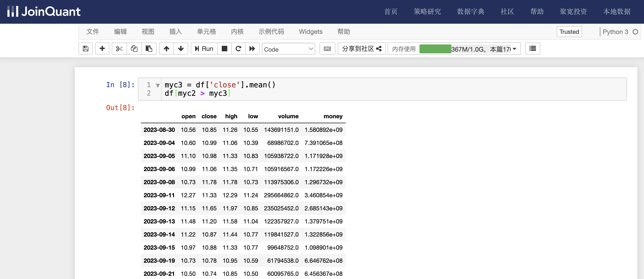Save the notebook with the floppy icon

pyautogui.click(x=86, y=49)
